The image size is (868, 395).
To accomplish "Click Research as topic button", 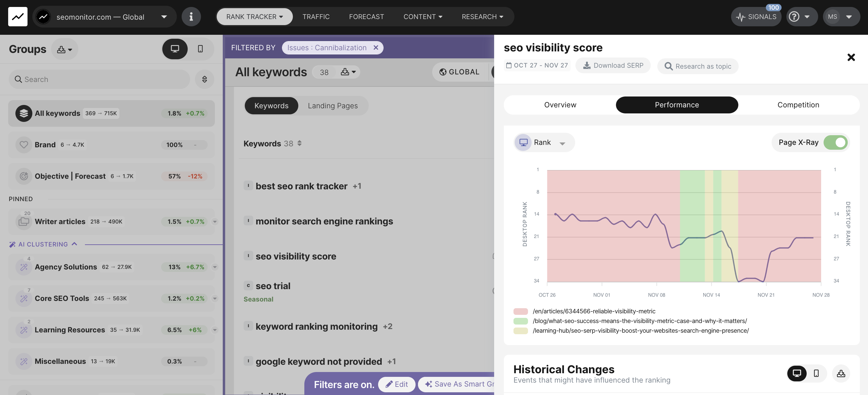I will pos(698,66).
